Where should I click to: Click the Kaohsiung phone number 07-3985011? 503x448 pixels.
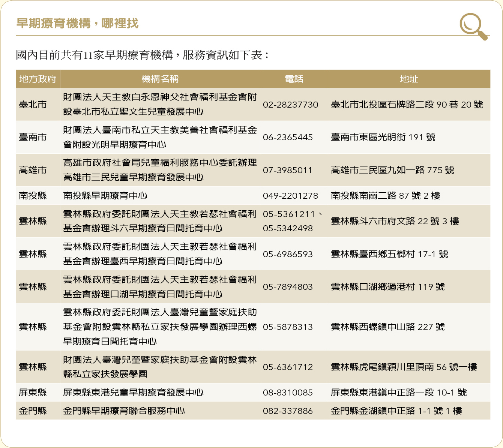(287, 170)
